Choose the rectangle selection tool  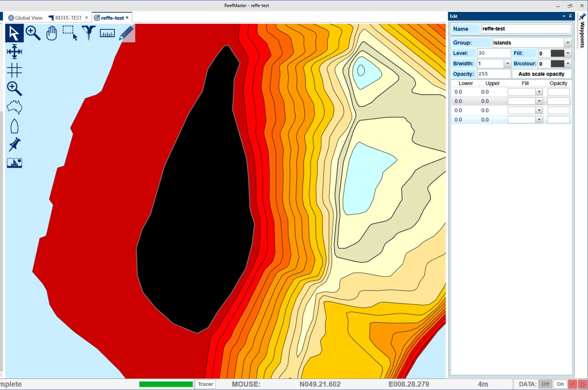[70, 33]
